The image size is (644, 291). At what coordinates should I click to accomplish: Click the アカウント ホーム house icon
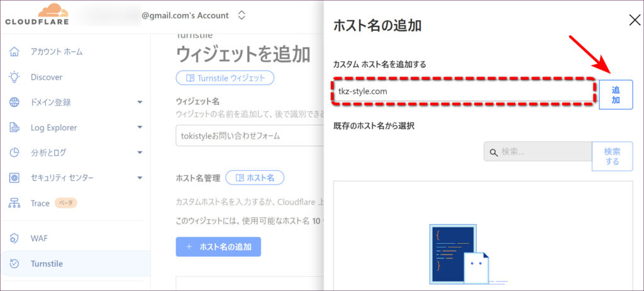point(14,52)
